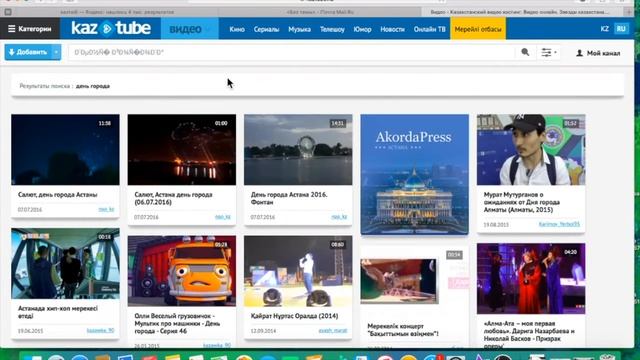
Task: Click the 12.09.2014 date text
Action: pyautogui.click(x=263, y=331)
